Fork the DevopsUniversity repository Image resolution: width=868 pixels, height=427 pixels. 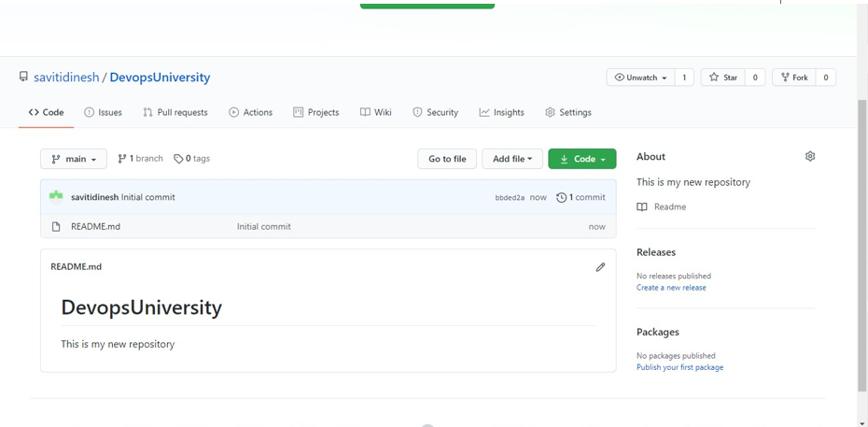[x=794, y=78]
